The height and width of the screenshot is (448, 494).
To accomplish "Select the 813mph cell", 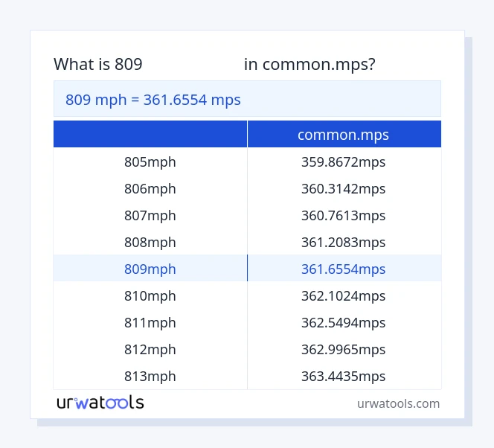I will click(x=150, y=376).
